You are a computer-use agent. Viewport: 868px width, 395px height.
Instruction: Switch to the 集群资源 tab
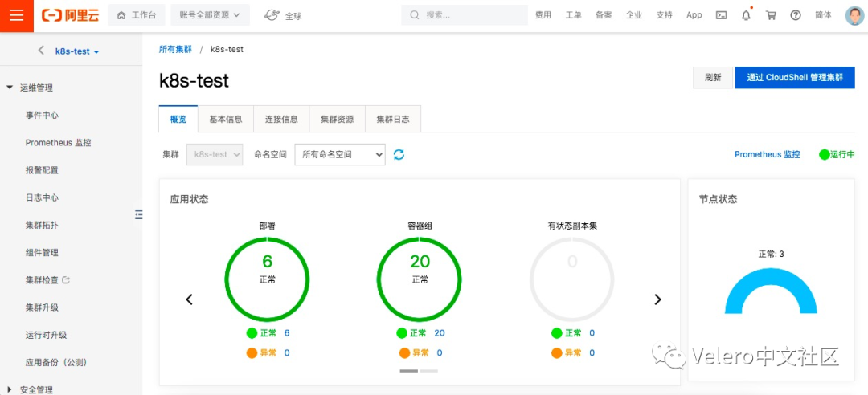(x=338, y=119)
